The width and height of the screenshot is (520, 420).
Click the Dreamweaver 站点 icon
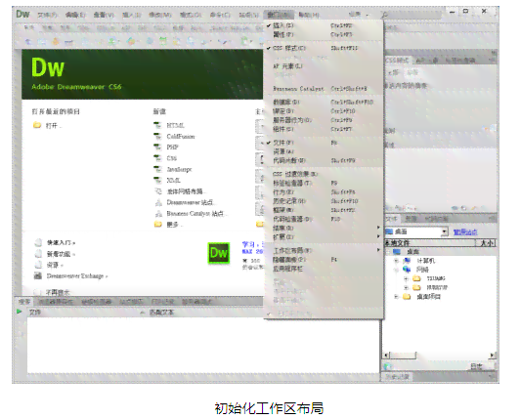click(158, 202)
